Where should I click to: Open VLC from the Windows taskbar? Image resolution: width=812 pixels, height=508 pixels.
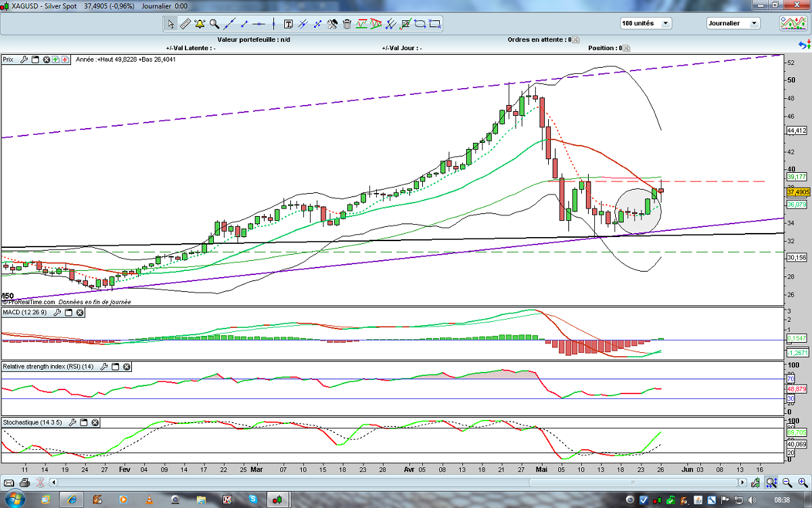pyautogui.click(x=149, y=500)
